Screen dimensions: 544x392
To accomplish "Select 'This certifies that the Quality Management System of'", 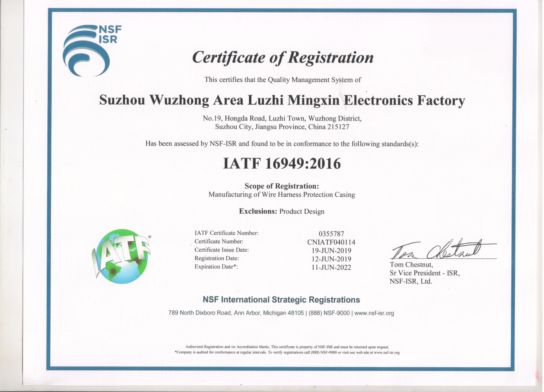I will coord(283,80).
